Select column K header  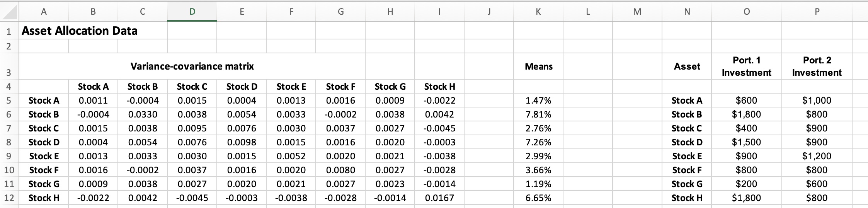(x=538, y=12)
